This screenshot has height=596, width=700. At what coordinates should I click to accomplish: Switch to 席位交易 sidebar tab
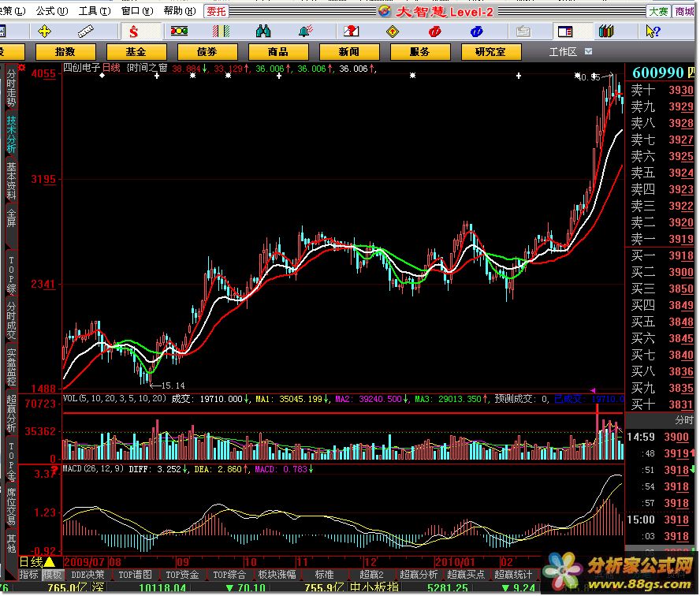(x=11, y=507)
